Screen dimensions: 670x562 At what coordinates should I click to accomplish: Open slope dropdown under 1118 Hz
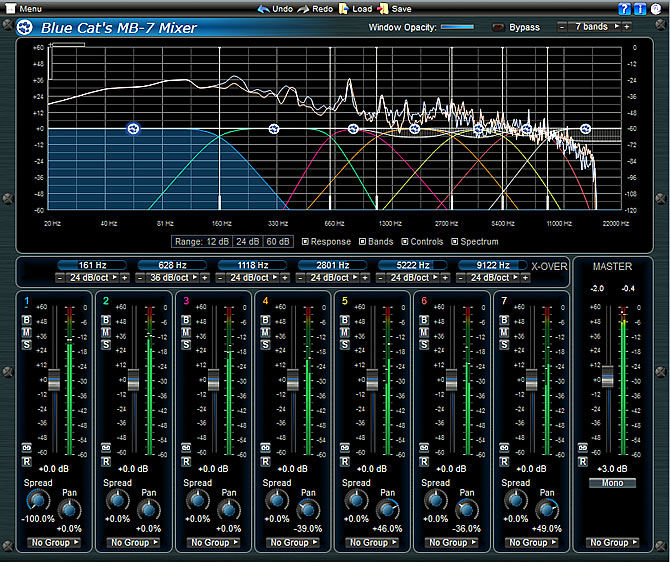tap(253, 278)
